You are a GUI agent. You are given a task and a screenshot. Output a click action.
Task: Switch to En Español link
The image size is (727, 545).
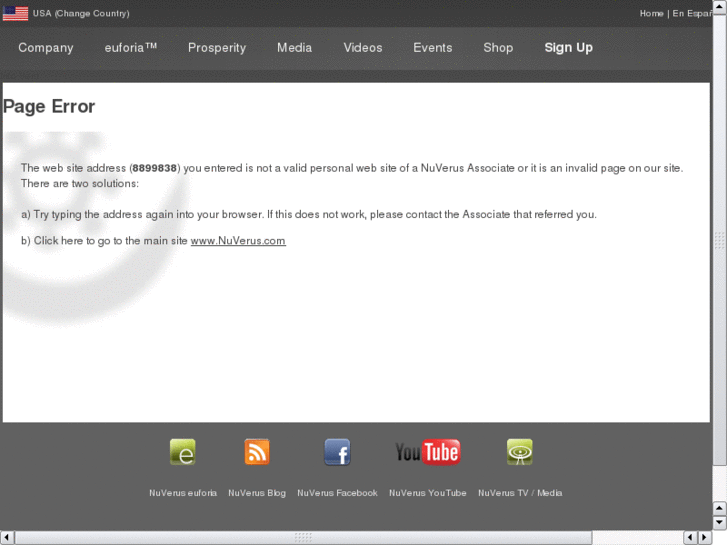point(692,13)
